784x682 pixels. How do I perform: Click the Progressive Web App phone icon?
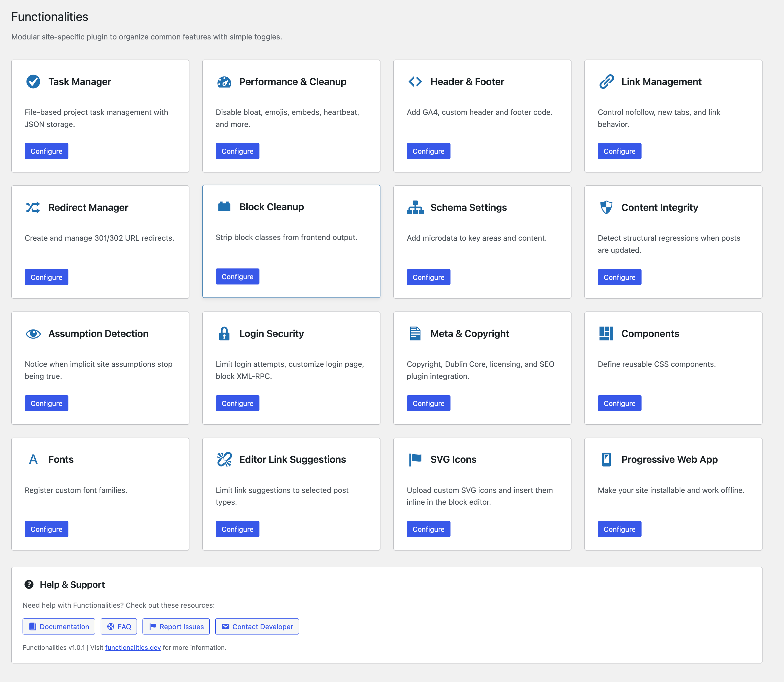(607, 459)
